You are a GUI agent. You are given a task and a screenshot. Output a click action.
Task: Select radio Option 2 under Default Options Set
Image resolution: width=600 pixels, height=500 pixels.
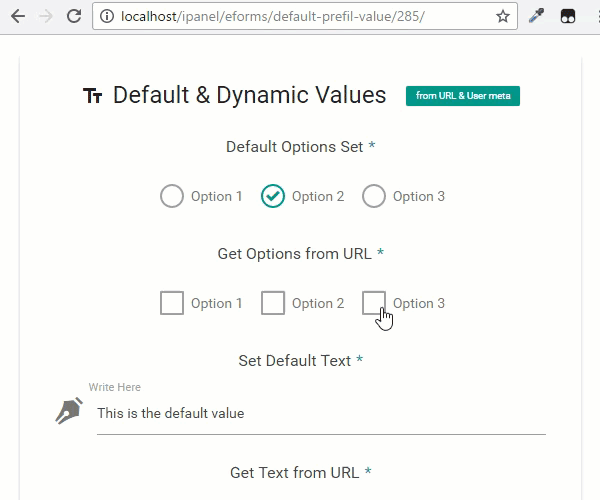point(273,196)
